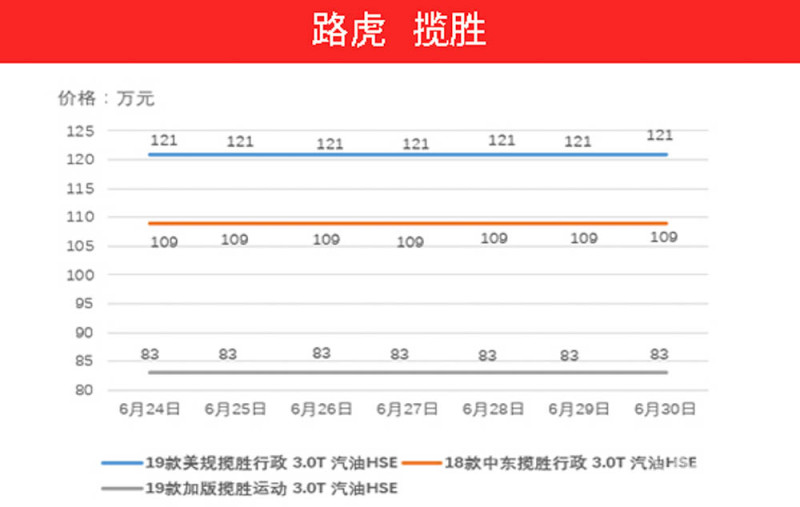Click the 80 value on the y-axis

(85, 390)
